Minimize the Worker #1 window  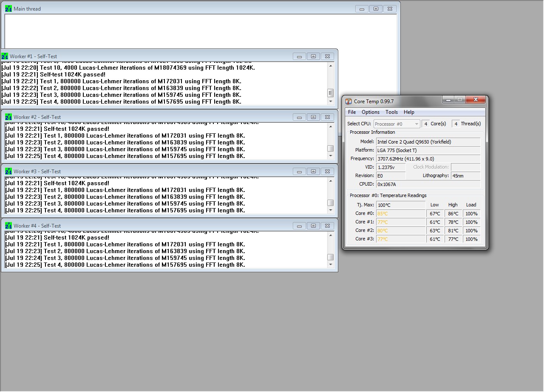300,56
